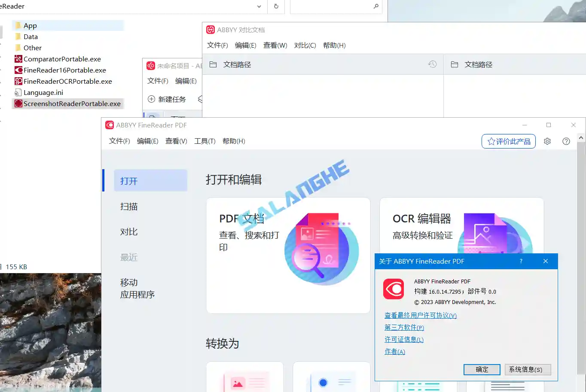Open the 对比(C) menu in the compare window
Screen dimensions: 586x392
305,45
